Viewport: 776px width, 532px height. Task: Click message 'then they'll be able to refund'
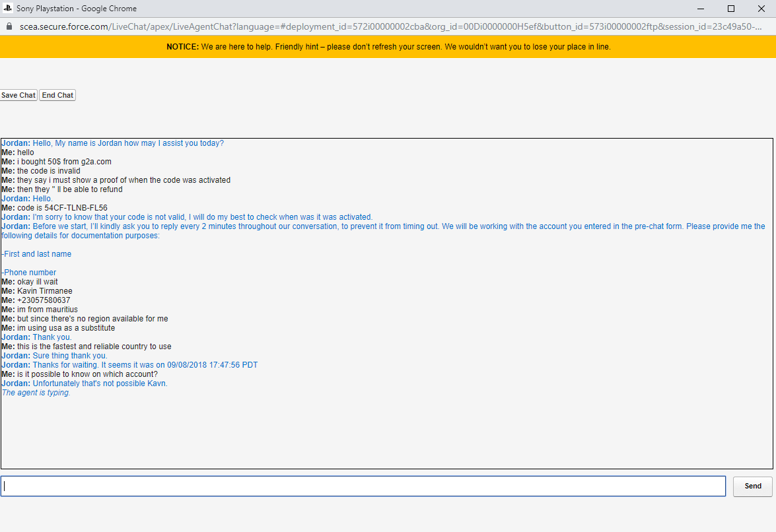click(x=62, y=189)
